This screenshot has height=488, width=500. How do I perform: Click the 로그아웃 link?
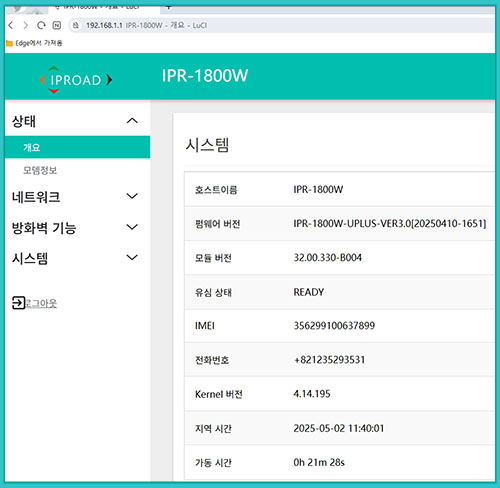pyautogui.click(x=41, y=303)
